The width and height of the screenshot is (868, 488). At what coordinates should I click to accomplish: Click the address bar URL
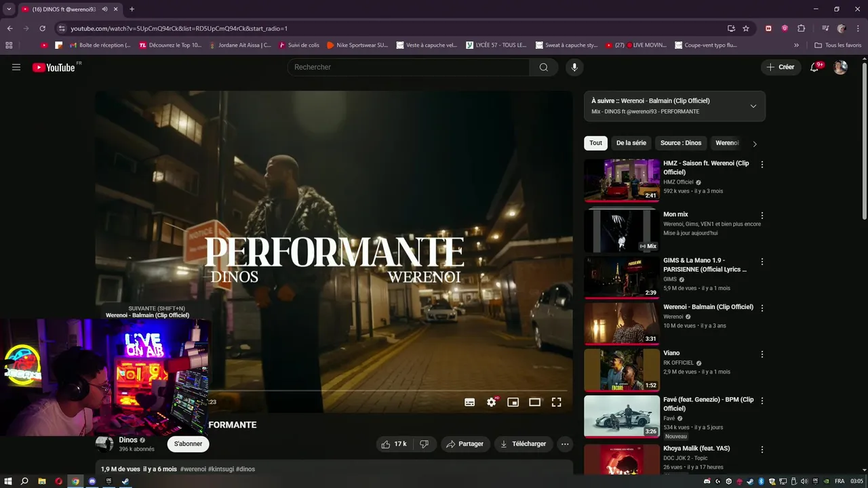point(179,28)
